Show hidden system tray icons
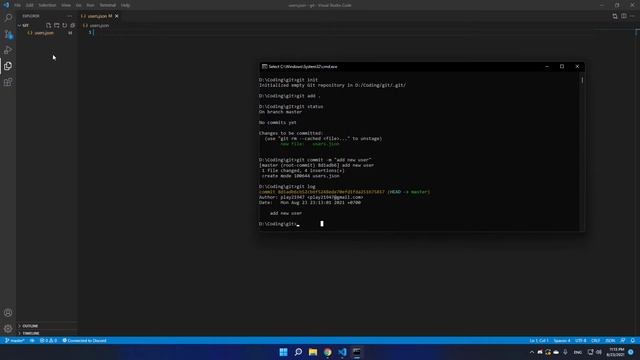The width and height of the screenshot is (640, 360). tap(531, 352)
